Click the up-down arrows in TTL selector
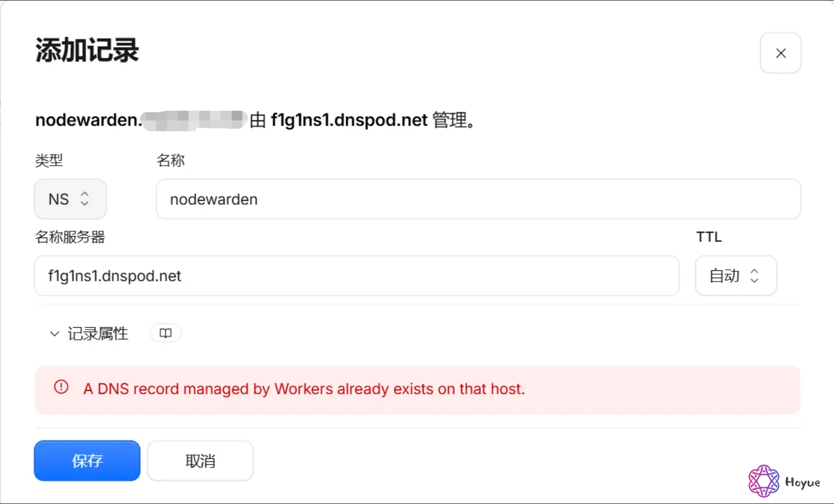The width and height of the screenshot is (834, 504). tap(755, 275)
